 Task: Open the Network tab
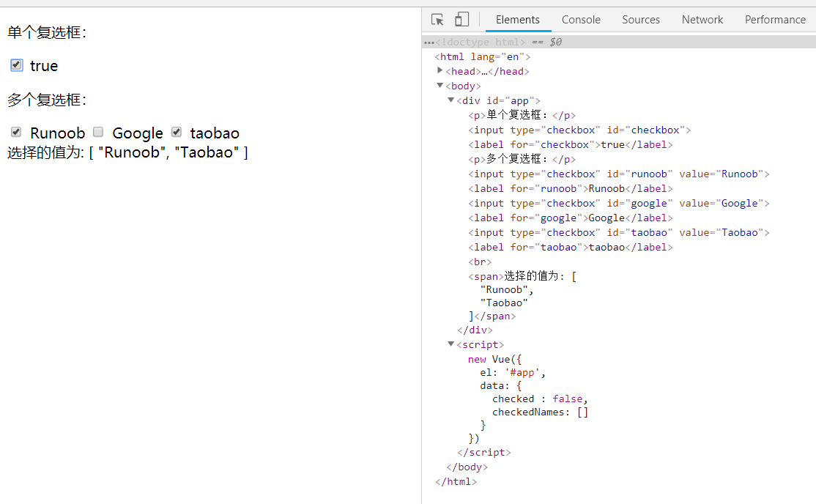[x=702, y=20]
